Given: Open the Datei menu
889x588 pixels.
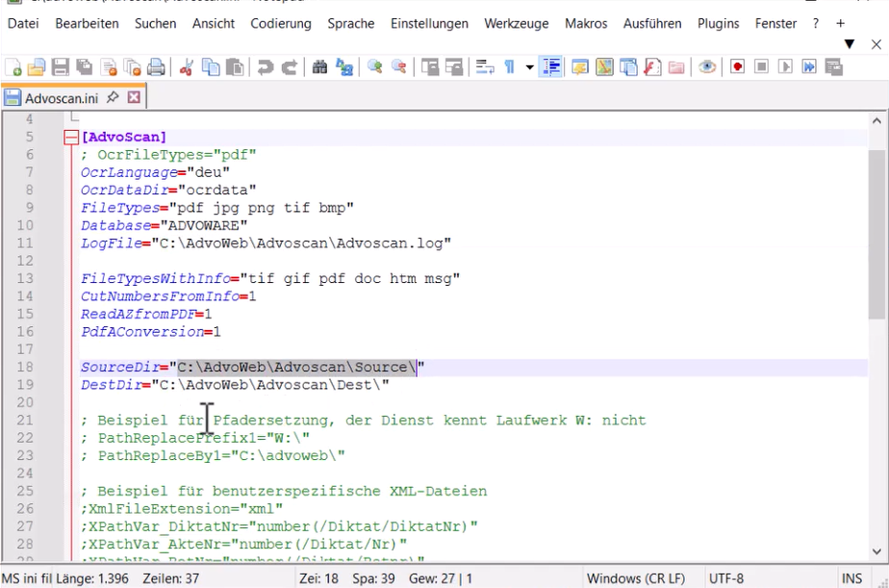Looking at the screenshot, I should (23, 23).
